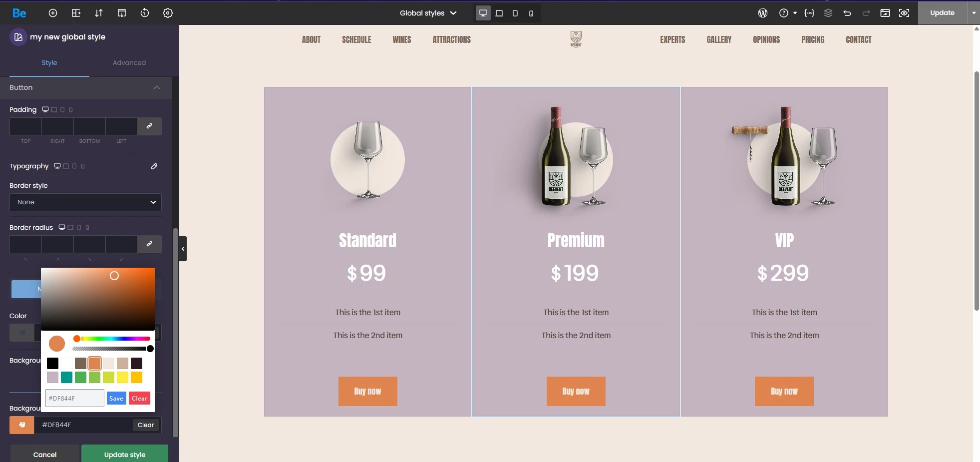Open the custom CSS editor icon

(809, 13)
